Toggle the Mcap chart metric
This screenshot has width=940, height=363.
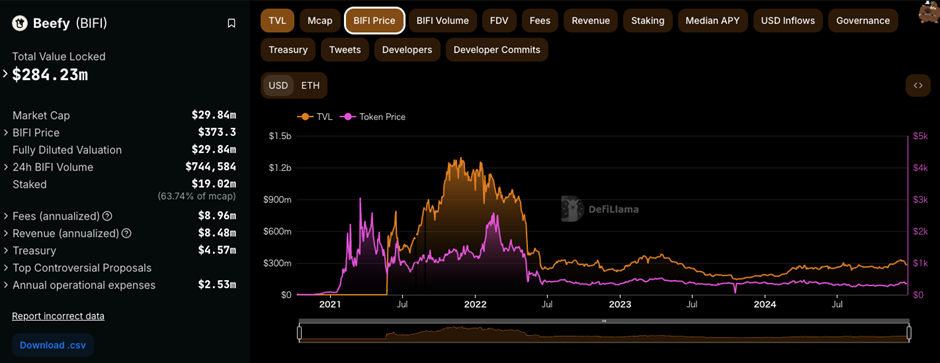[320, 20]
